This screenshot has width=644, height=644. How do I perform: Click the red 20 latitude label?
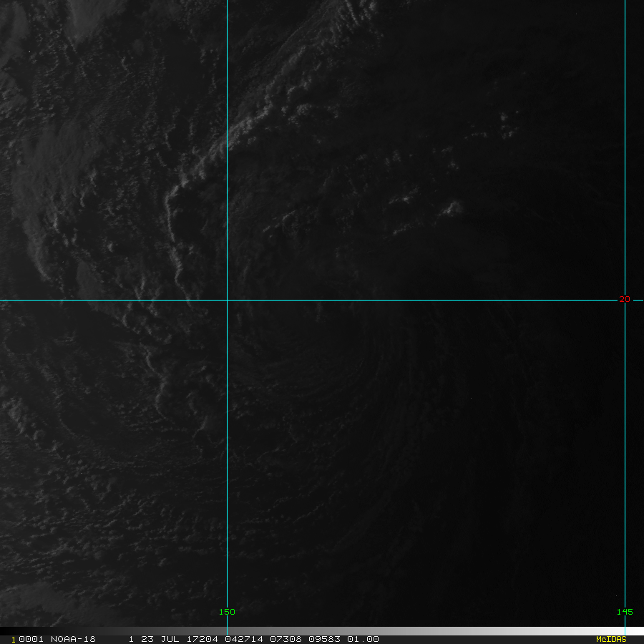[x=624, y=299]
